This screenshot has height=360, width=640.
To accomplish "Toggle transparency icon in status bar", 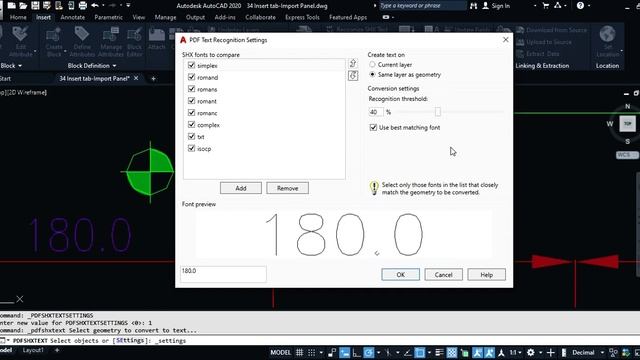I will pos(452,353).
